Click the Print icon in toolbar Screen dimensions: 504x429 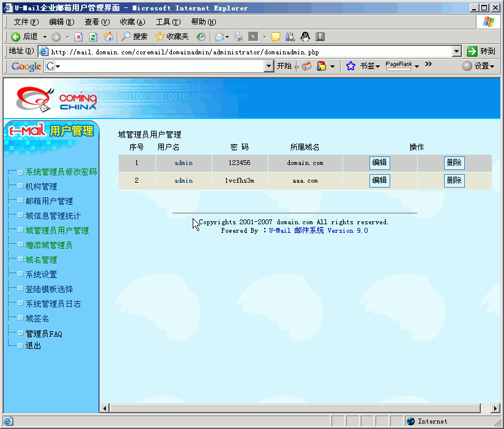point(239,37)
